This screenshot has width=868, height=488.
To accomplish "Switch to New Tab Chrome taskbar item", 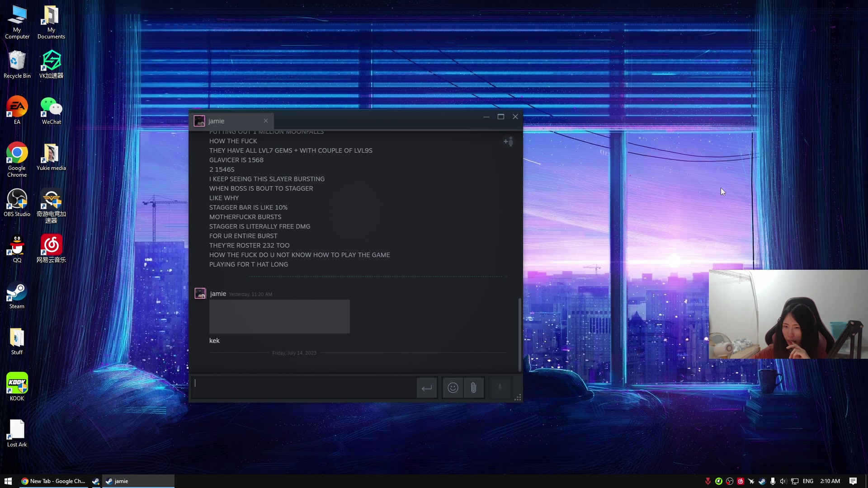I will pyautogui.click(x=53, y=481).
